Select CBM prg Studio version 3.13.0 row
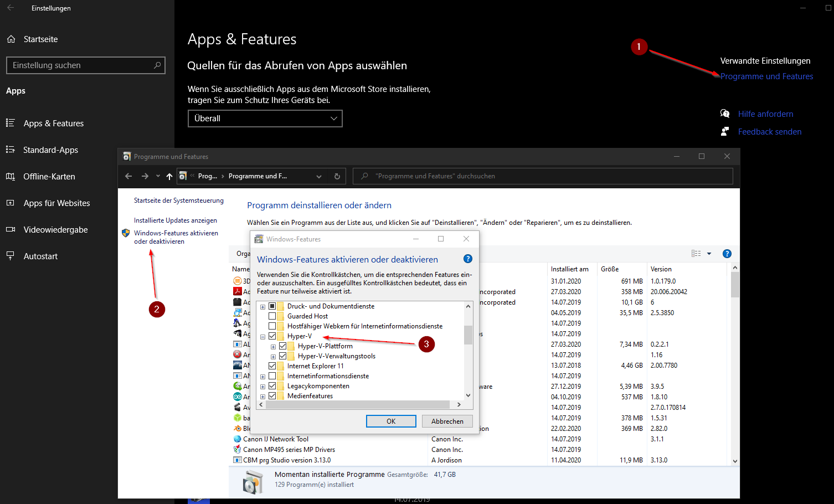The height and width of the screenshot is (504, 834). (x=479, y=460)
